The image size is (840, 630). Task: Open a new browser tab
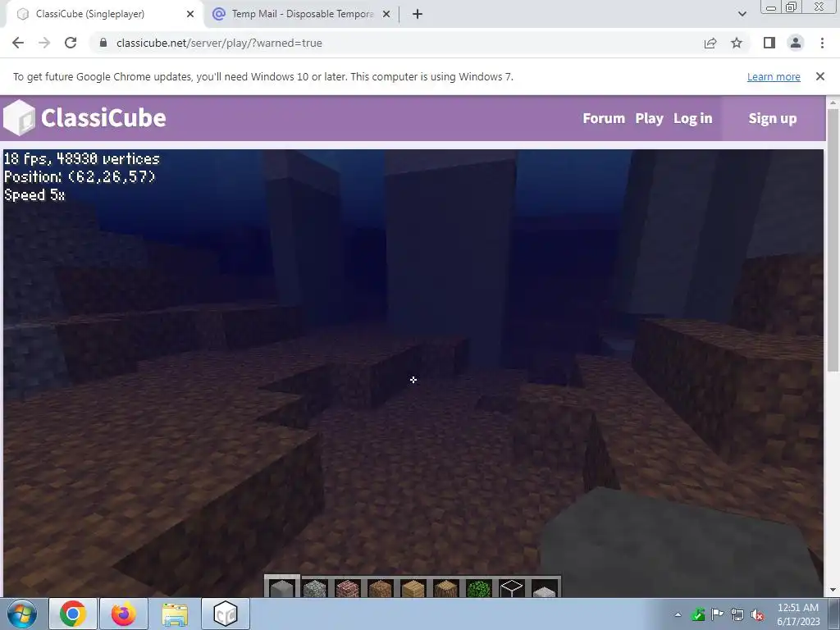[418, 14]
